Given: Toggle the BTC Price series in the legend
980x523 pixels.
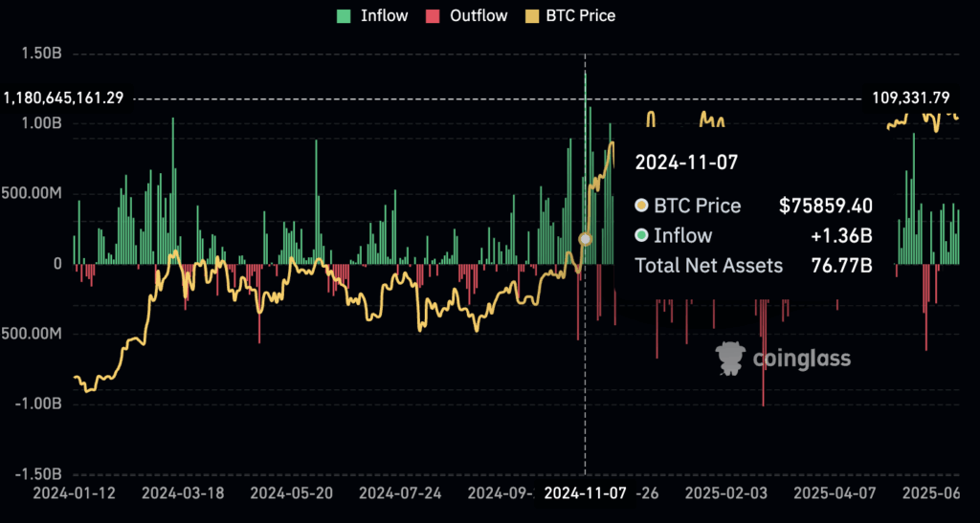Looking at the screenshot, I should pos(571,15).
